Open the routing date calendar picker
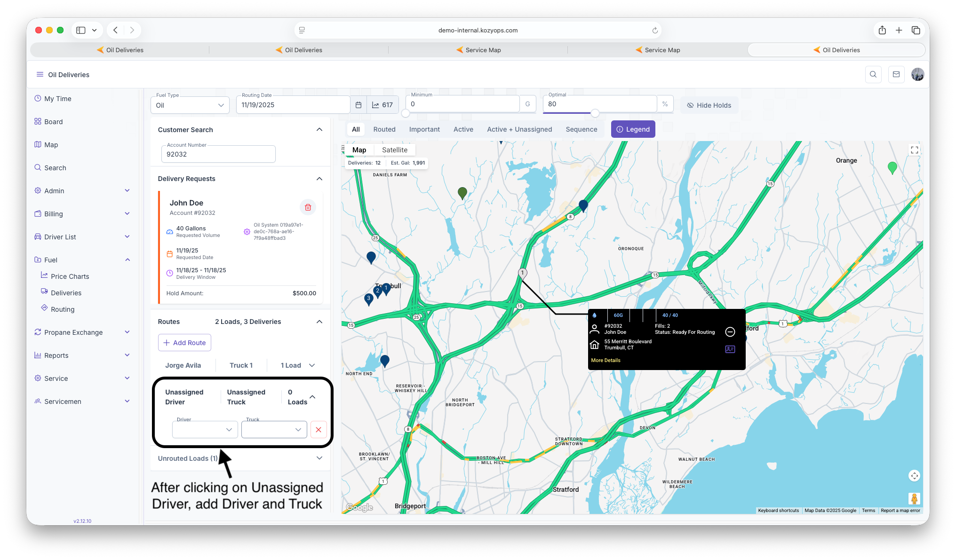Viewport: 956px width, 560px height. pos(358,105)
